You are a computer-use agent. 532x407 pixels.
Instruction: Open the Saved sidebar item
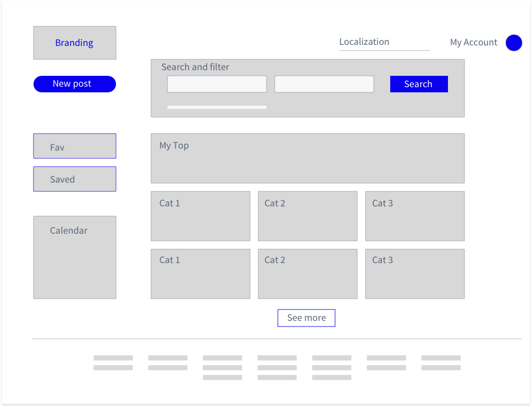75,179
